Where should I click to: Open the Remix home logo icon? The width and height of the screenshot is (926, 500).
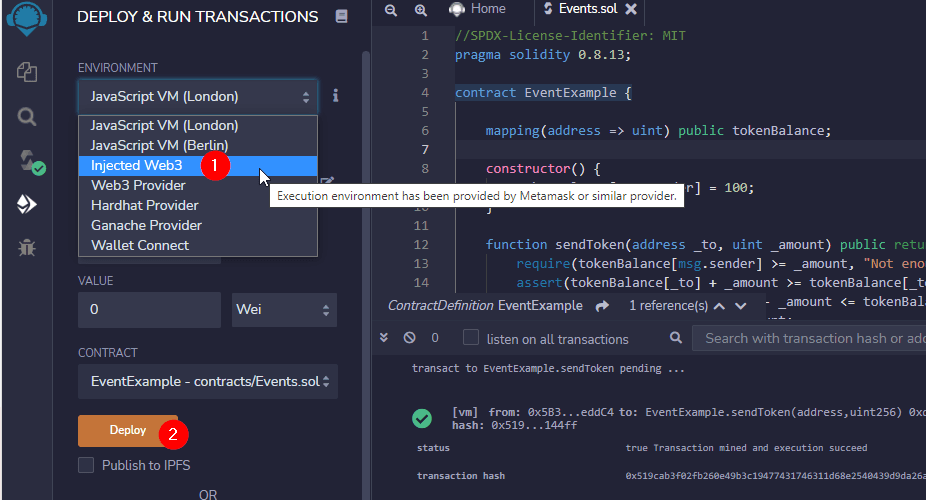[x=27, y=18]
